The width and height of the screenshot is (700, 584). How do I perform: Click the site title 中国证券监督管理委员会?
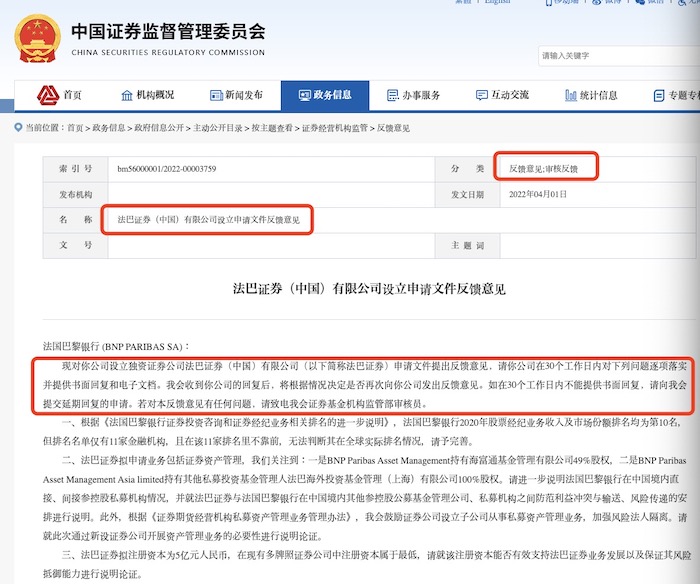(168, 31)
